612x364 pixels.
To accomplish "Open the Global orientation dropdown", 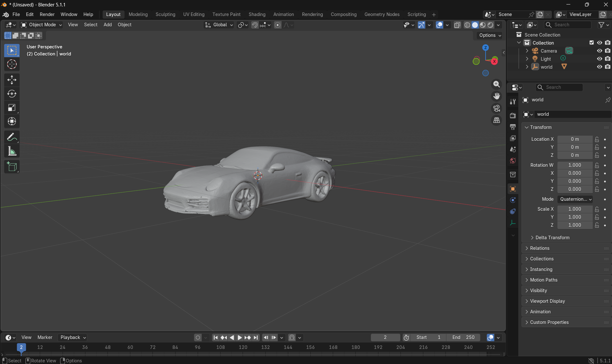I will [x=219, y=25].
